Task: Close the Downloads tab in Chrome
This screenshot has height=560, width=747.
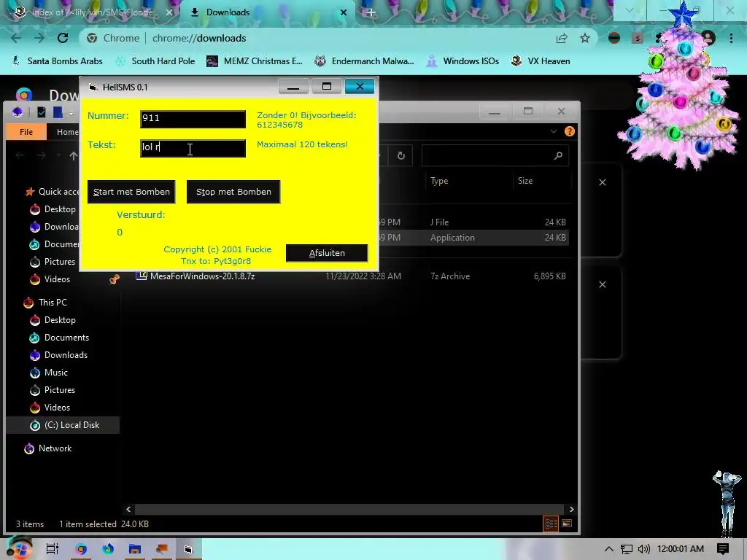Action: pyautogui.click(x=343, y=12)
